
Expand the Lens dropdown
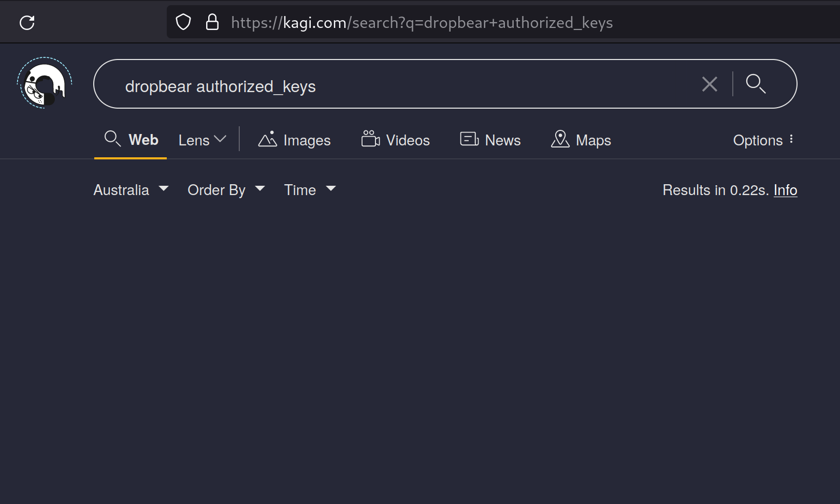tap(202, 140)
